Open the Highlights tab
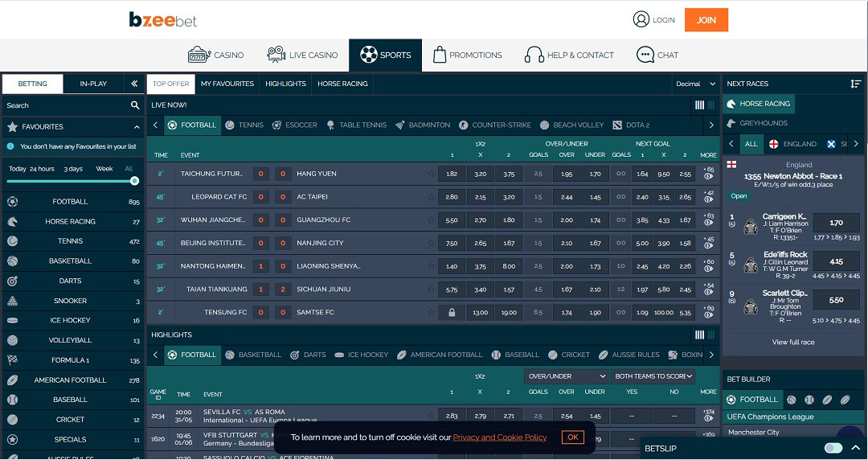 285,84
